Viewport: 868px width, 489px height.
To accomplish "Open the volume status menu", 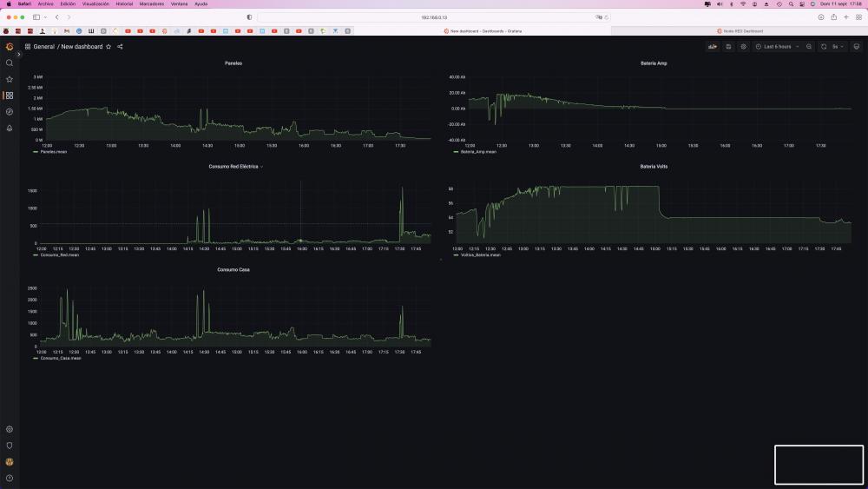I will [x=720, y=3].
